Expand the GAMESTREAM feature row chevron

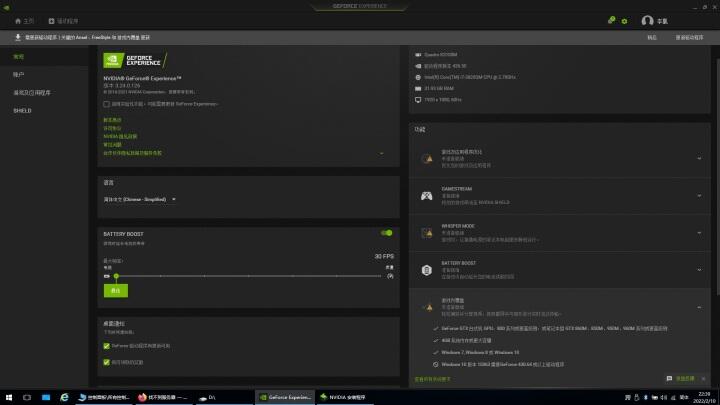pos(699,196)
